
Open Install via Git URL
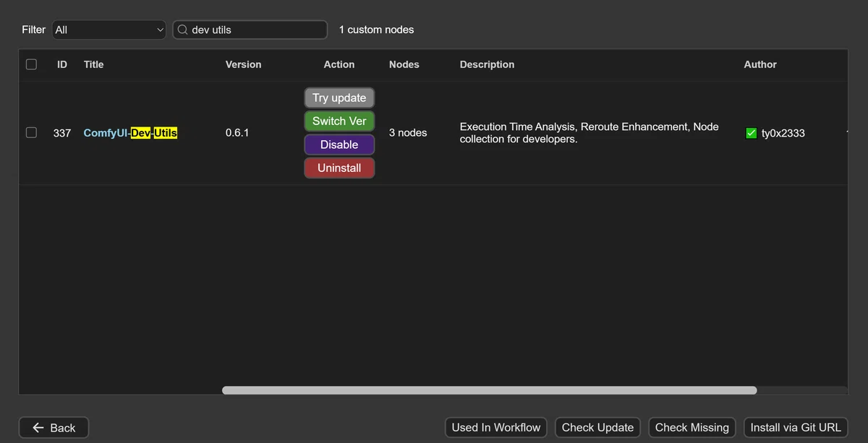[796, 427]
